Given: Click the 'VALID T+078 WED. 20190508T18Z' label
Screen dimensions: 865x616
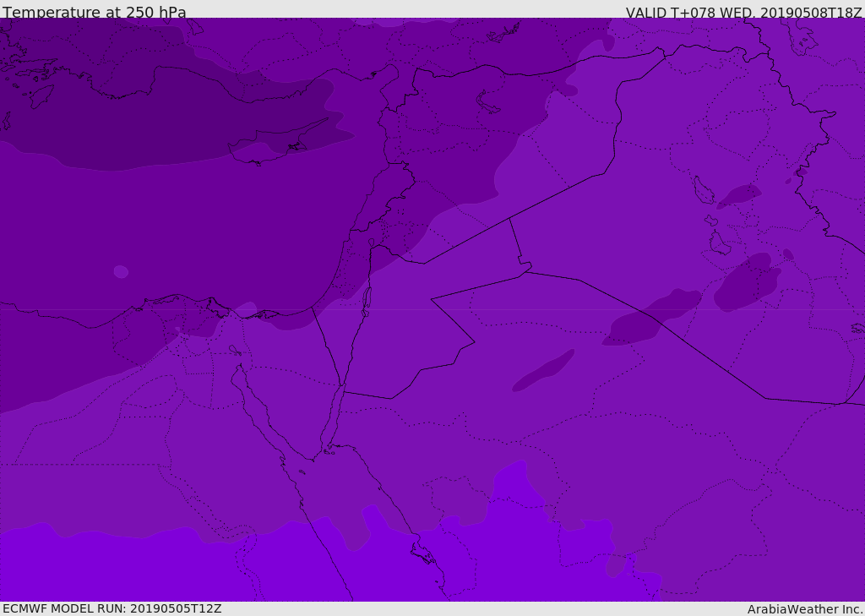Looking at the screenshot, I should point(743,12).
